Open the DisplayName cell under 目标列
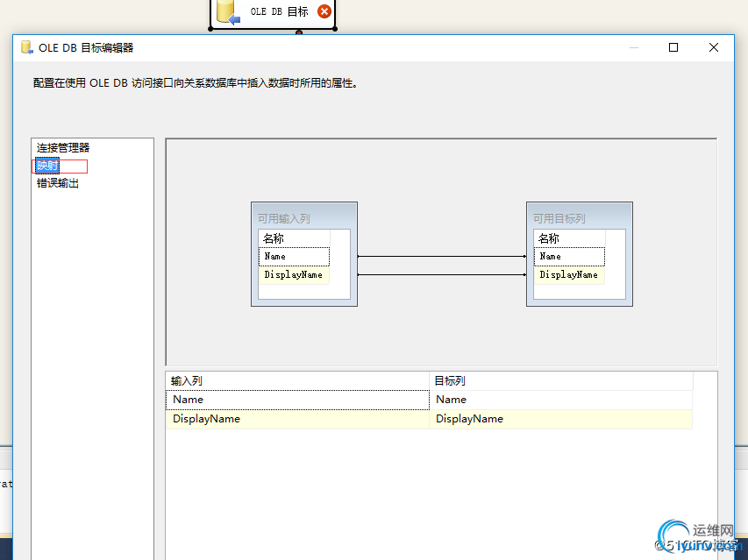Viewport: 748px width, 560px height. coord(561,419)
